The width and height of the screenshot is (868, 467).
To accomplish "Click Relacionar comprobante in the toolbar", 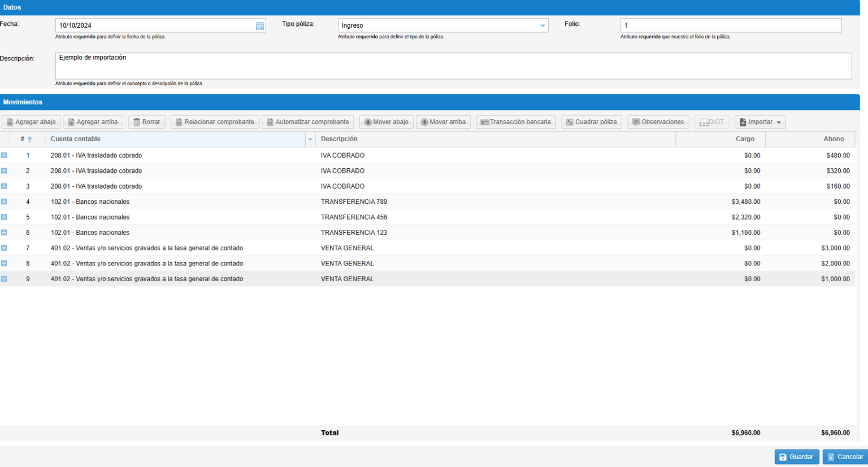I will pyautogui.click(x=215, y=122).
